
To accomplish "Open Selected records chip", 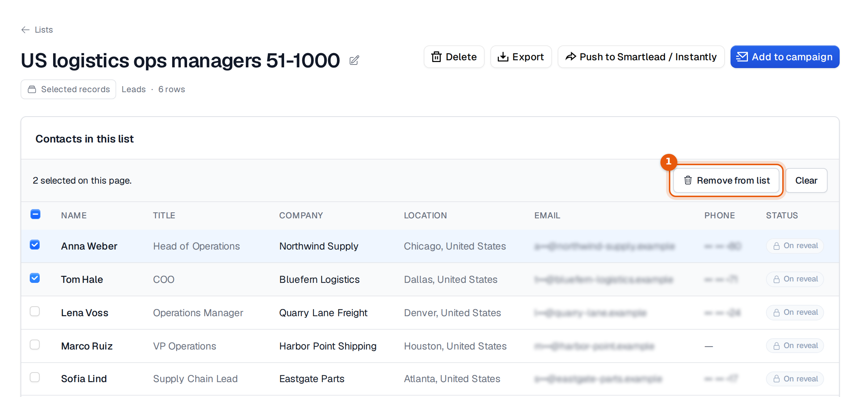I will tap(68, 89).
